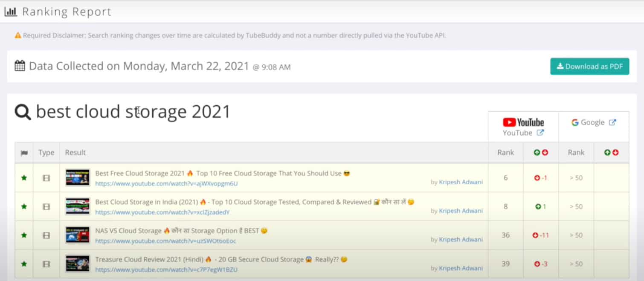The image size is (644, 281).
Task: Open the link ending ajWXvopgm6U
Action: (166, 183)
